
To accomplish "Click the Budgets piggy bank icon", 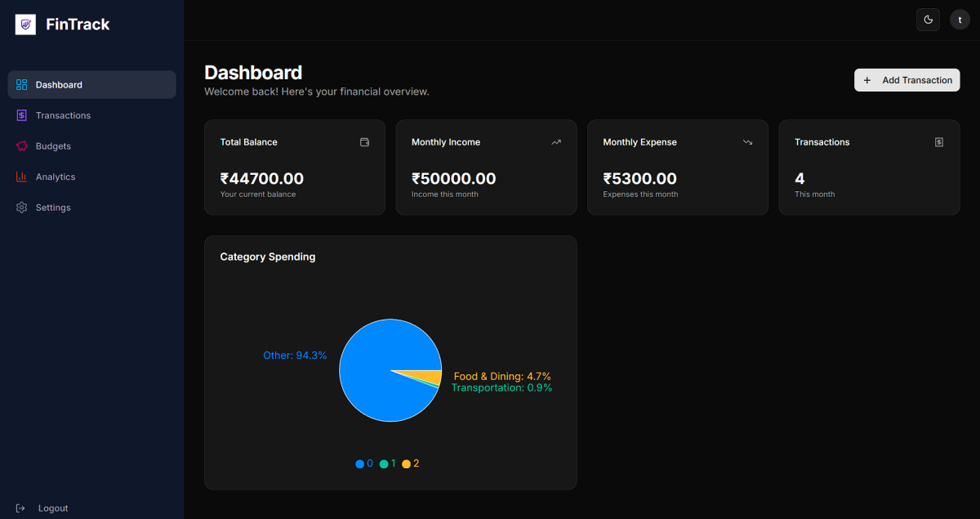I will 22,146.
